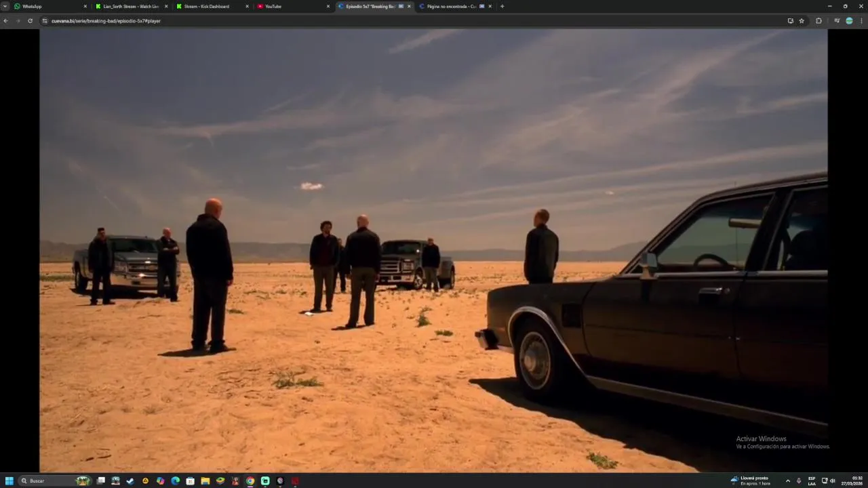Change the ESP LAA input language

[x=812, y=481]
